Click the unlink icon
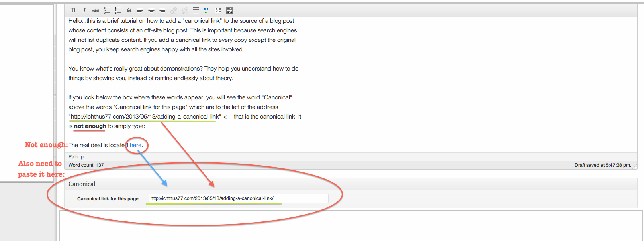Image resolution: width=644 pixels, height=241 pixels. click(185, 10)
